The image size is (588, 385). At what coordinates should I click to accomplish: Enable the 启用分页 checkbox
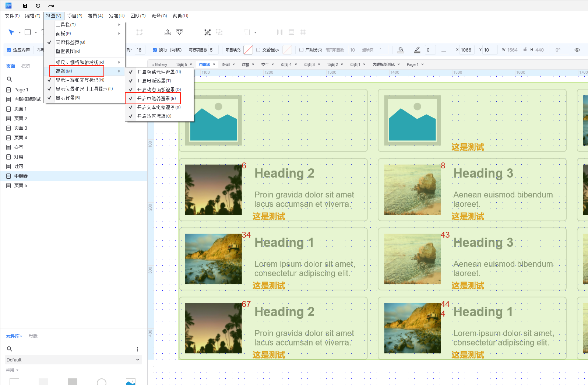tap(301, 50)
